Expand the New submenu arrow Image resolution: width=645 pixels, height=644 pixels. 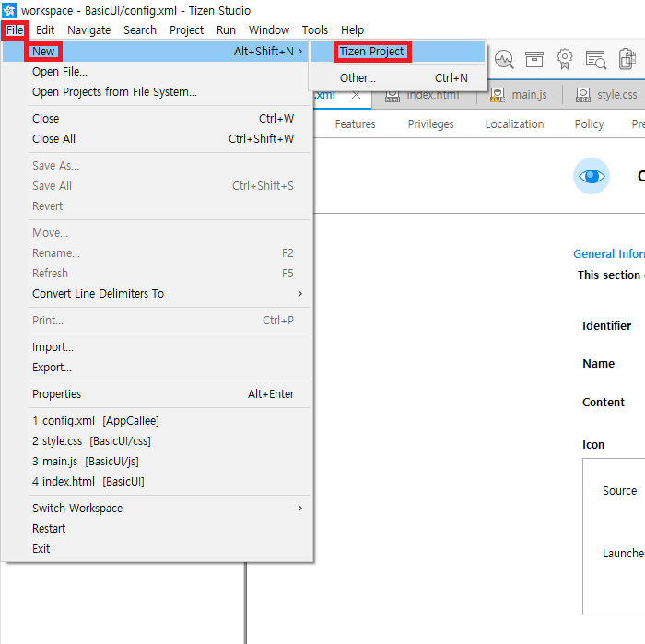pyautogui.click(x=300, y=52)
